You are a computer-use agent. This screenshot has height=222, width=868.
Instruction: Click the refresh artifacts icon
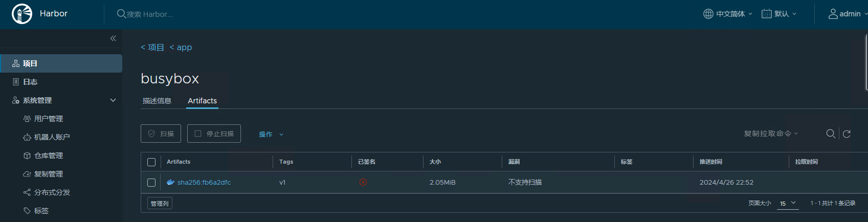tap(847, 134)
